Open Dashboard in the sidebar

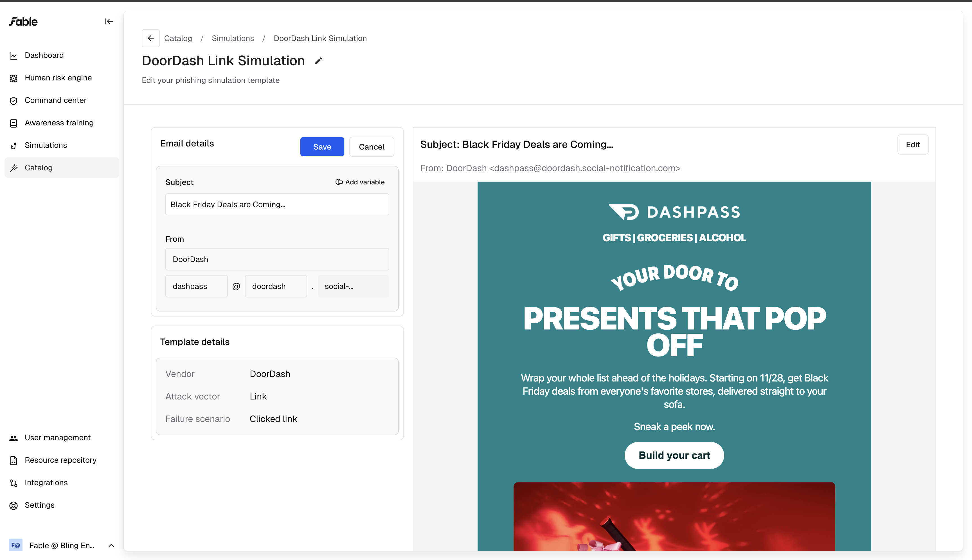coord(62,55)
